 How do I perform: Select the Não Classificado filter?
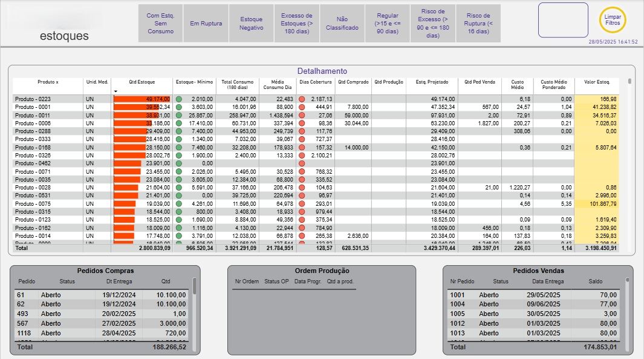[342, 24]
